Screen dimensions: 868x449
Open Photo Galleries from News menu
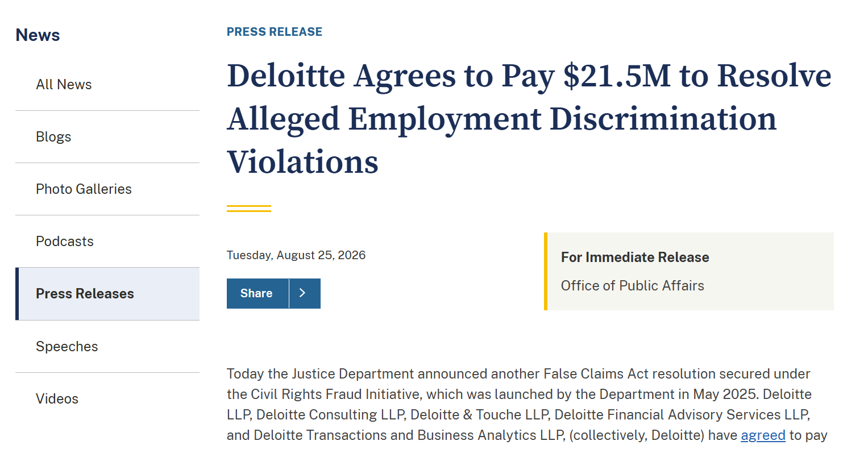pyautogui.click(x=107, y=189)
